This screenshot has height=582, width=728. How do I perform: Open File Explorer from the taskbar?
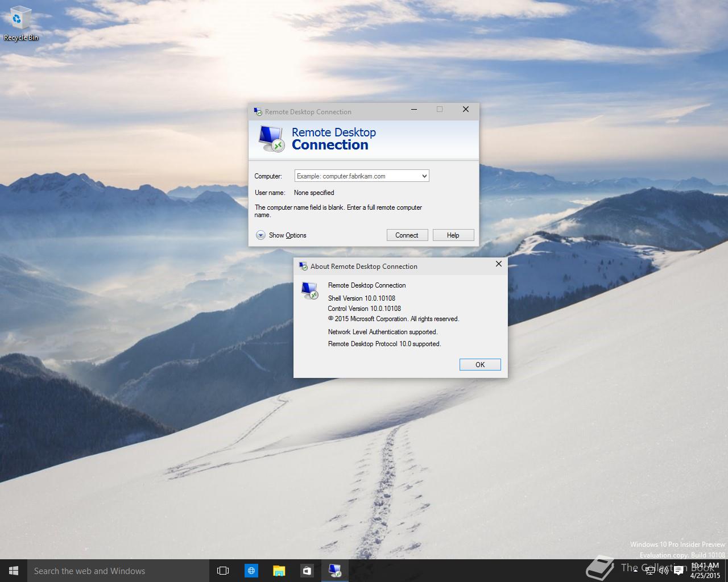279,571
